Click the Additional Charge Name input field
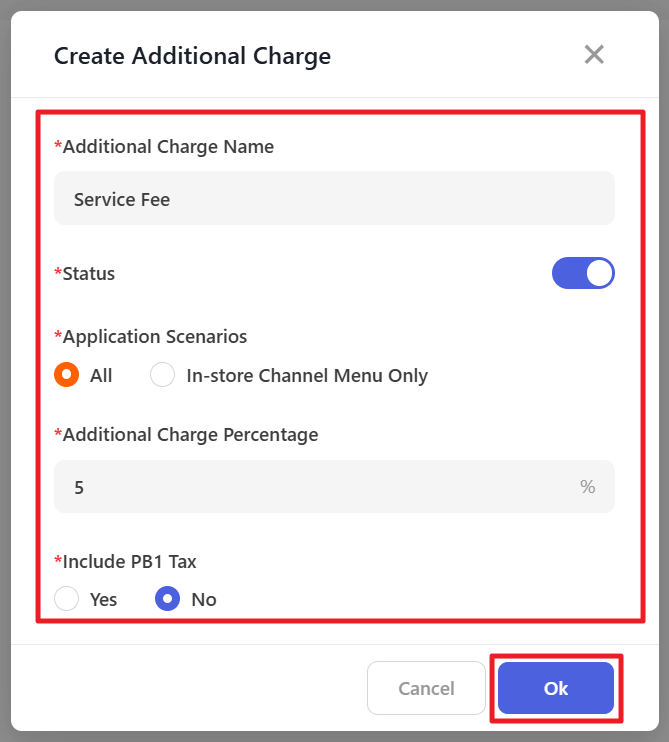 [x=334, y=199]
